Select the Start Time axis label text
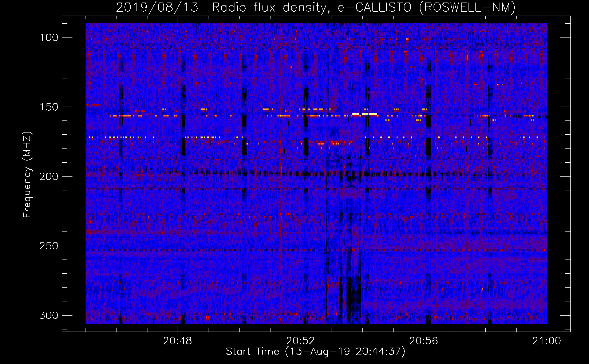The width and height of the screenshot is (589, 364). point(316,352)
